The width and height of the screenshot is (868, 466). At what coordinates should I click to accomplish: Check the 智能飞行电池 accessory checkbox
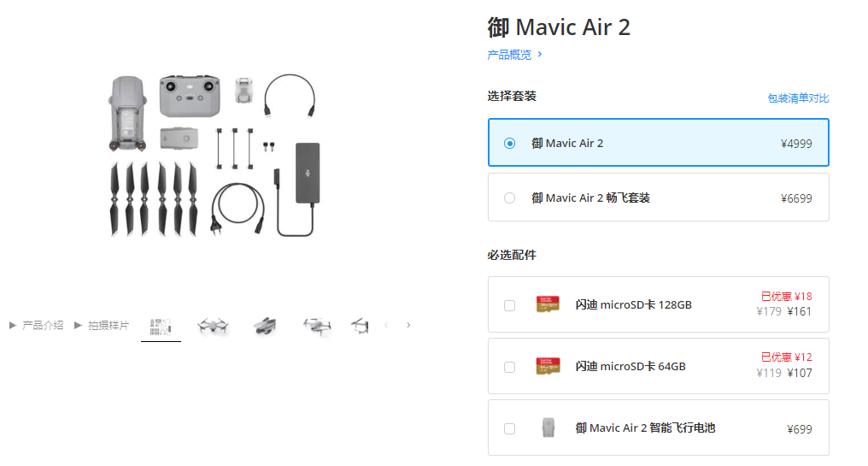pos(509,428)
